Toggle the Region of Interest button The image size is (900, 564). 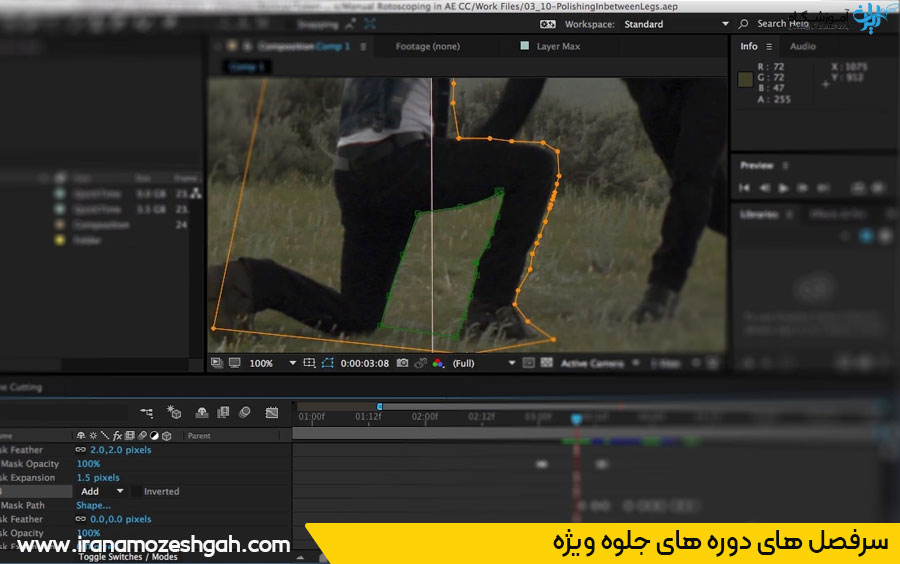pos(529,363)
